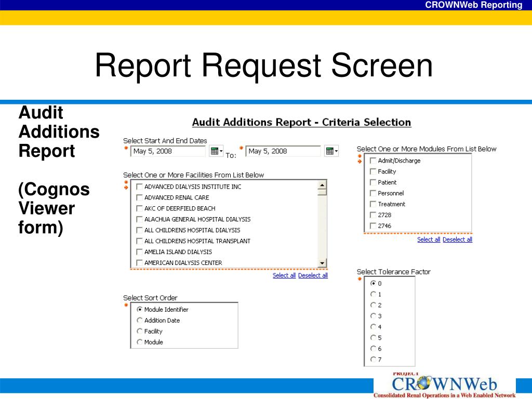Check the Treatment module

click(x=373, y=204)
